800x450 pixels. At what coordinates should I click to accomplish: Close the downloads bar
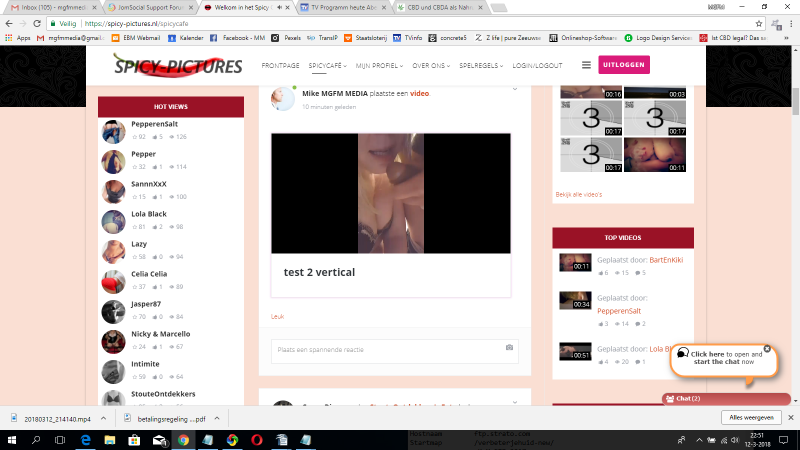pyautogui.click(x=791, y=417)
